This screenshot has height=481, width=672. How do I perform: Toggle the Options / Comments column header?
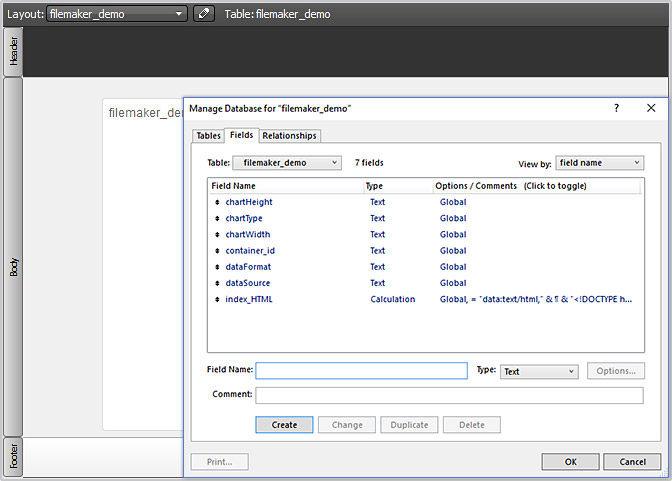click(x=511, y=186)
